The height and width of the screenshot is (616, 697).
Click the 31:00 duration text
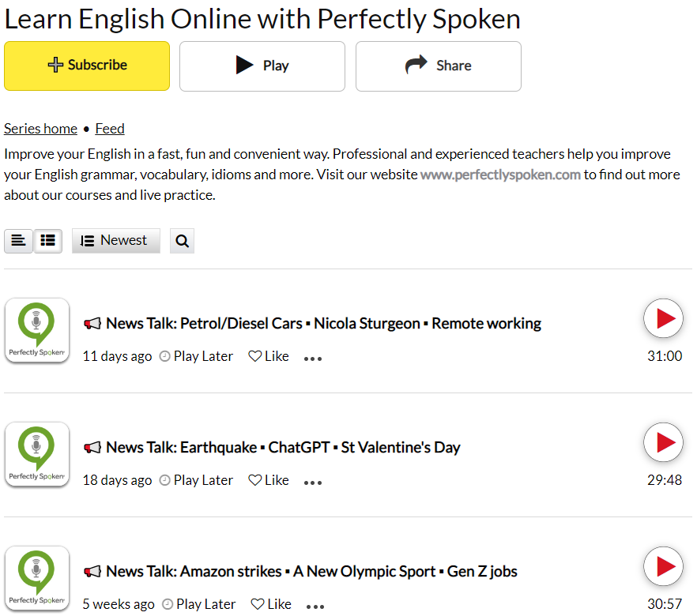(x=665, y=355)
